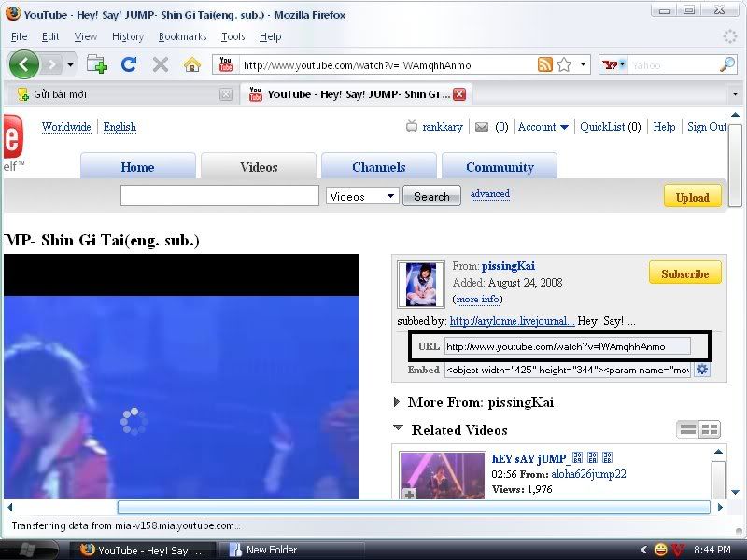Image resolution: width=747 pixels, height=560 pixels.
Task: Collapse the Related Videos section
Action: [x=399, y=427]
